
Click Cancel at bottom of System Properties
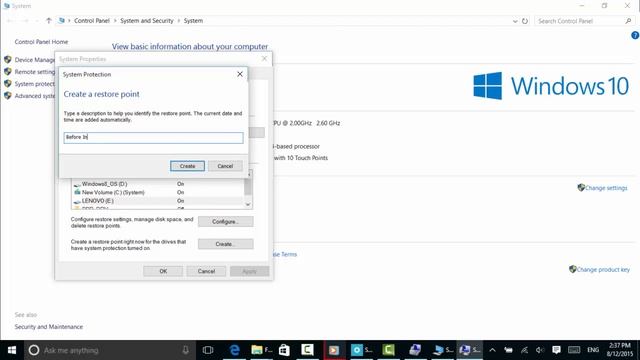(x=206, y=271)
